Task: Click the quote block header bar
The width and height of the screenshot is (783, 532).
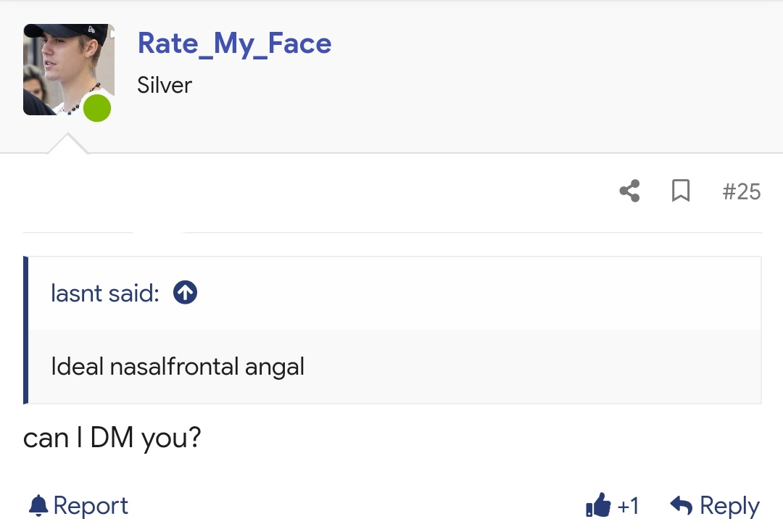Action: coord(394,293)
